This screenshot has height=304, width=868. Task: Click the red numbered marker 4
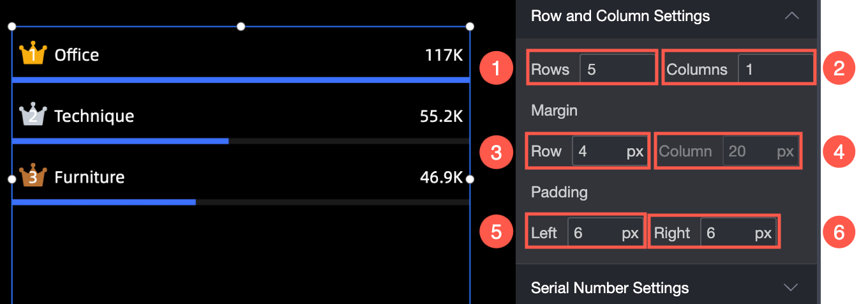[x=839, y=151]
